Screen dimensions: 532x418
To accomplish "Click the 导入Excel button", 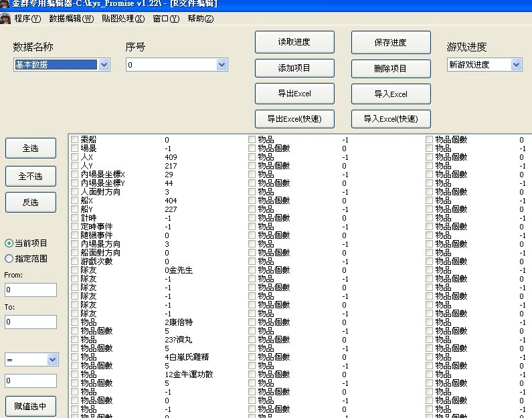I will pyautogui.click(x=391, y=94).
